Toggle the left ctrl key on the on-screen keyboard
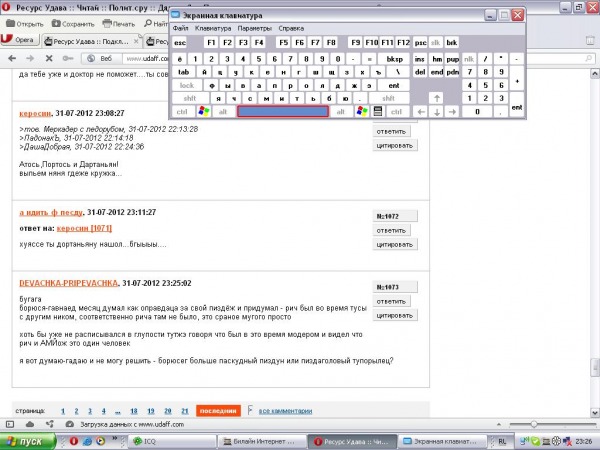Screen dimensions: 600x450 point(182,112)
